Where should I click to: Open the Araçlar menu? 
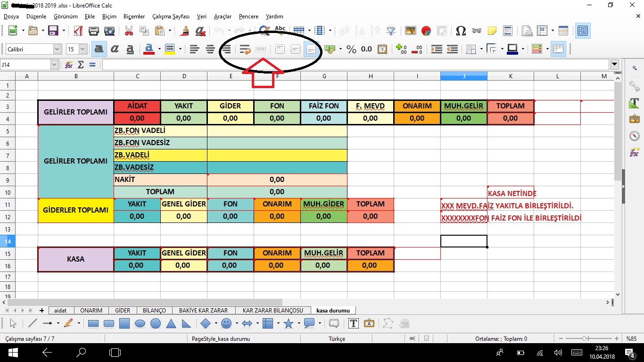(223, 16)
